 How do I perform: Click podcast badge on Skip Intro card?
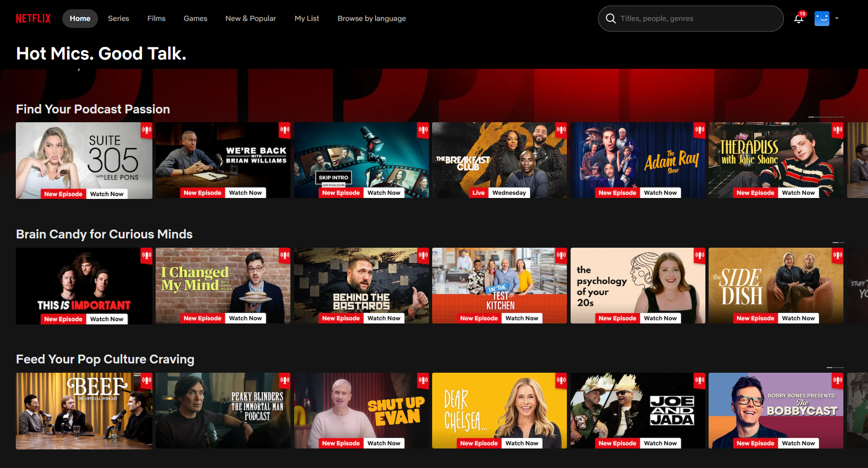tap(423, 130)
